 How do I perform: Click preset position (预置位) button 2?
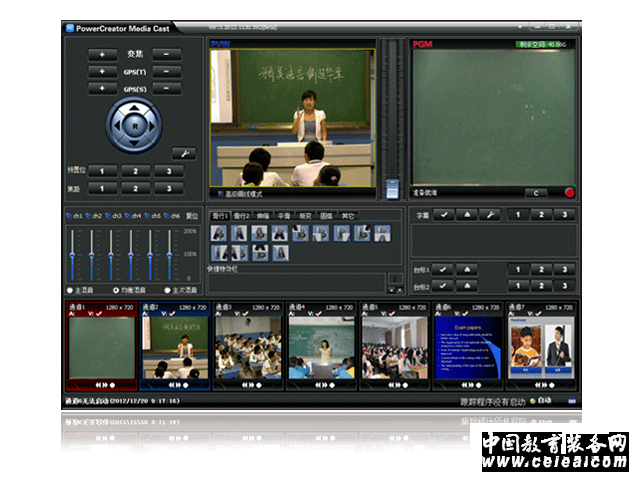[135, 171]
